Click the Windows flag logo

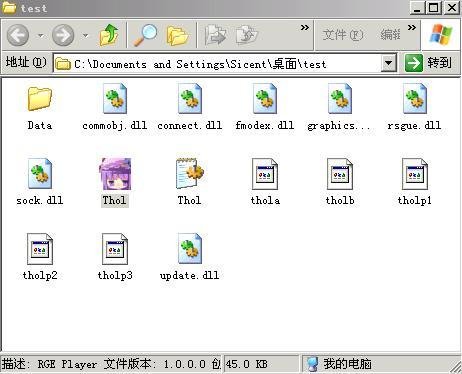(x=441, y=35)
